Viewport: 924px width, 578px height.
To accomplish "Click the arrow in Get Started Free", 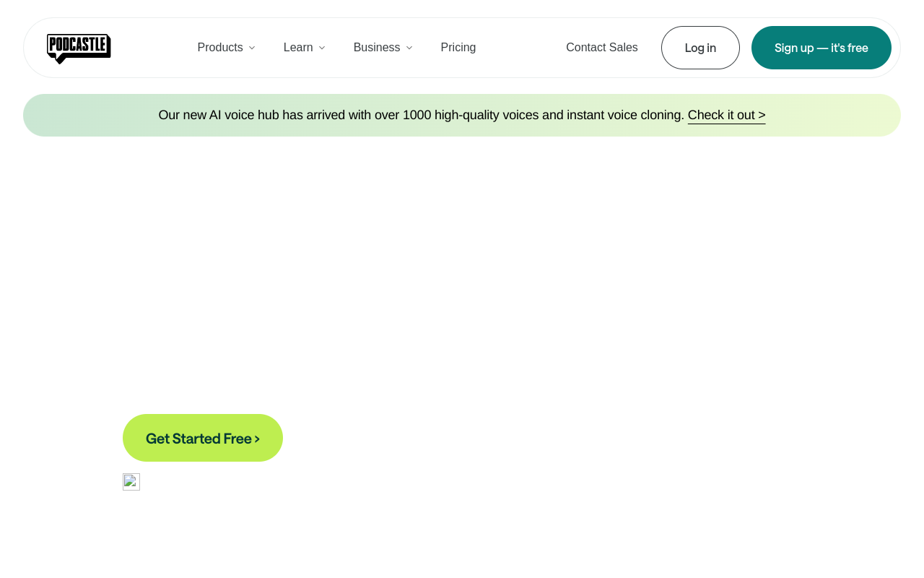I will [x=257, y=439].
